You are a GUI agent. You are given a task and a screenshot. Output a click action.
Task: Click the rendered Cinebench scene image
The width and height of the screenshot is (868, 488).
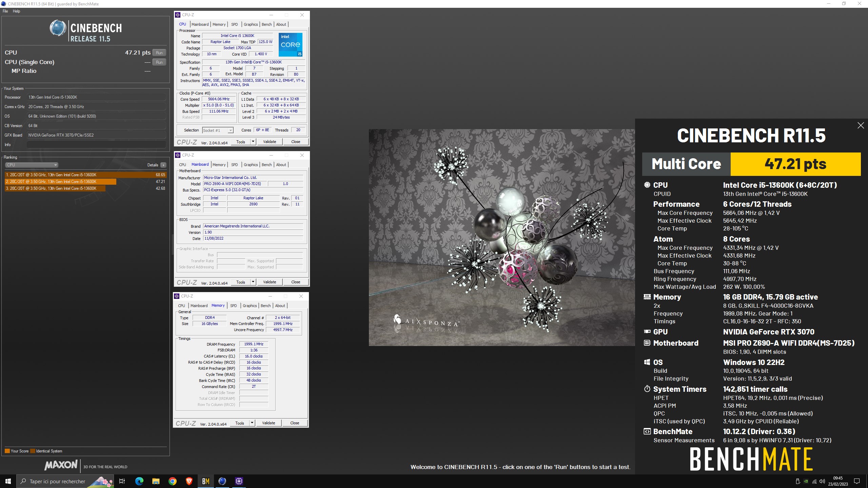tap(502, 237)
